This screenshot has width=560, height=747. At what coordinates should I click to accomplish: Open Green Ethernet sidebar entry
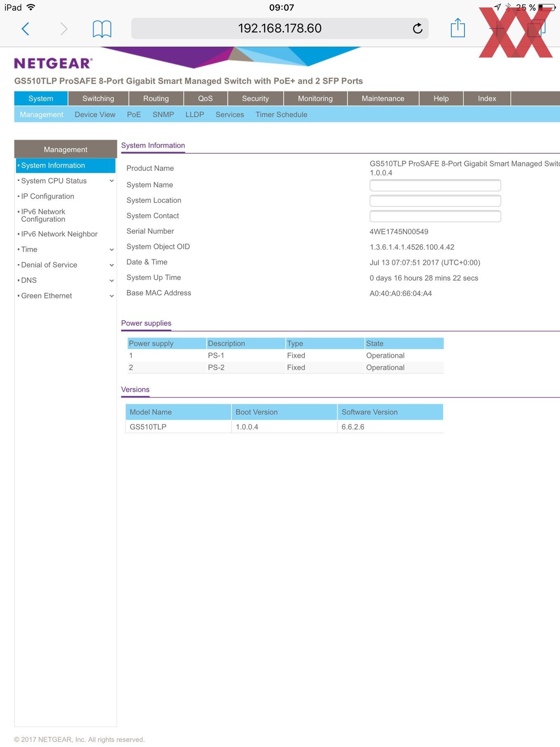tap(47, 296)
